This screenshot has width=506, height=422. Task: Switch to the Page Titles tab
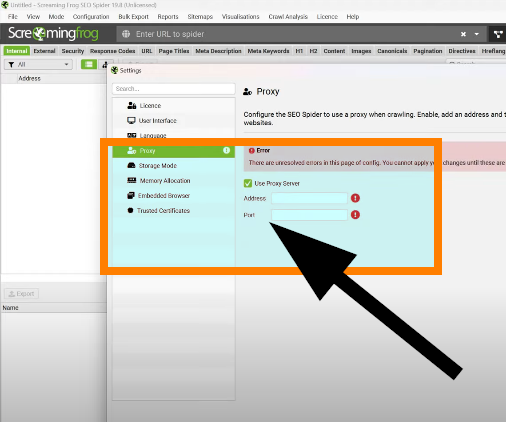click(x=174, y=51)
